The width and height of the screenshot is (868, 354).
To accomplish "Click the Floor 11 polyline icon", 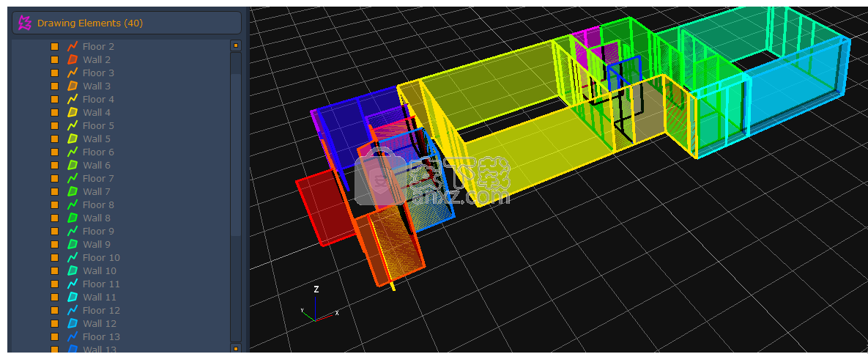I will click(x=72, y=284).
